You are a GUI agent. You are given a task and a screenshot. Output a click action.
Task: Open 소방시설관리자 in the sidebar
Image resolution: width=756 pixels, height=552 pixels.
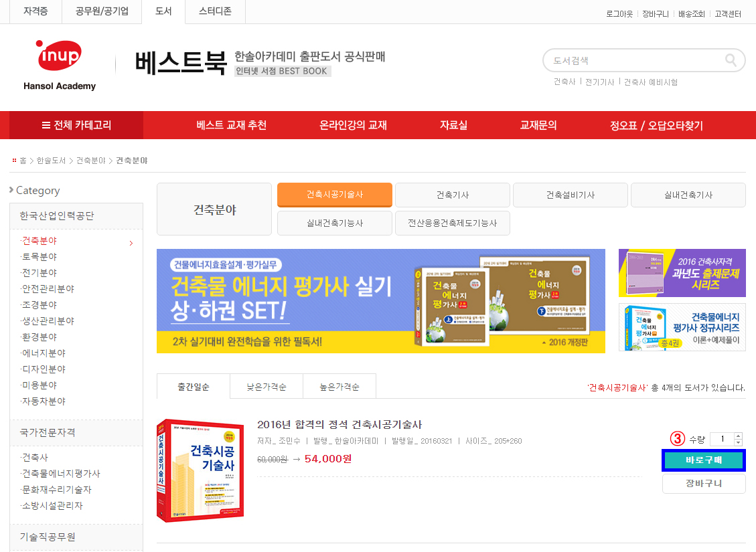(52, 506)
